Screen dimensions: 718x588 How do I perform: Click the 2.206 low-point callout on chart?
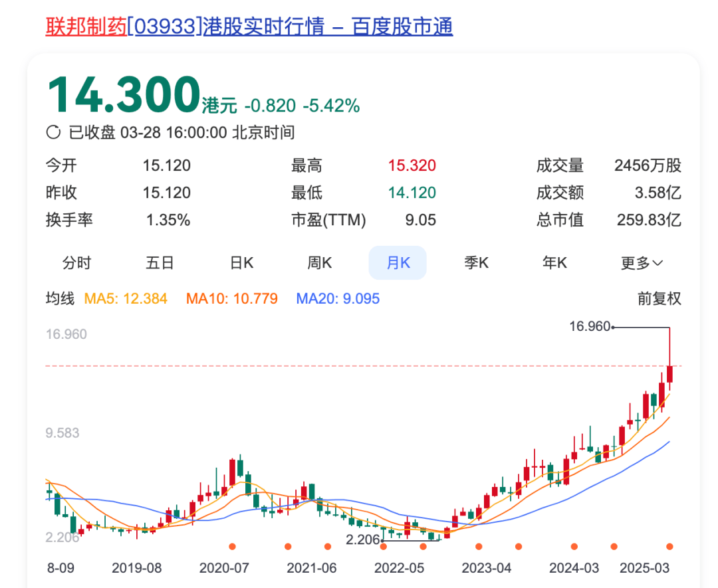click(x=363, y=539)
